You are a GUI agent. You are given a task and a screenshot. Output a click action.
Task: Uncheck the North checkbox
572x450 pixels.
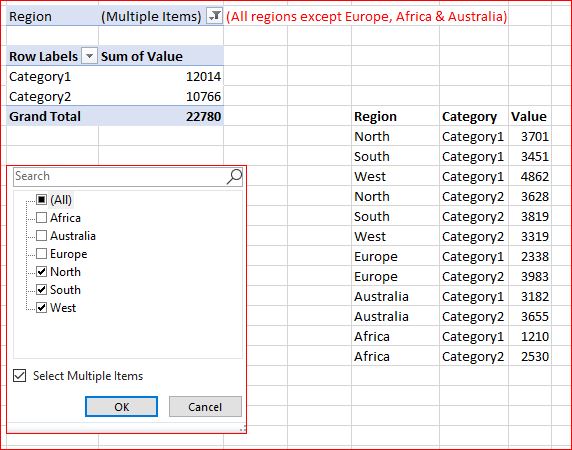41,272
